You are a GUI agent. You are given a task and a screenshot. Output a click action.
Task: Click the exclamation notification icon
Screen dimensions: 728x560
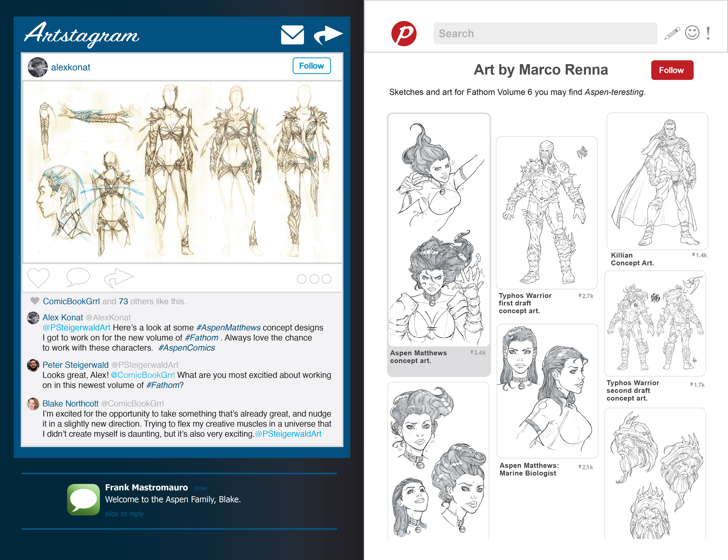[708, 33]
